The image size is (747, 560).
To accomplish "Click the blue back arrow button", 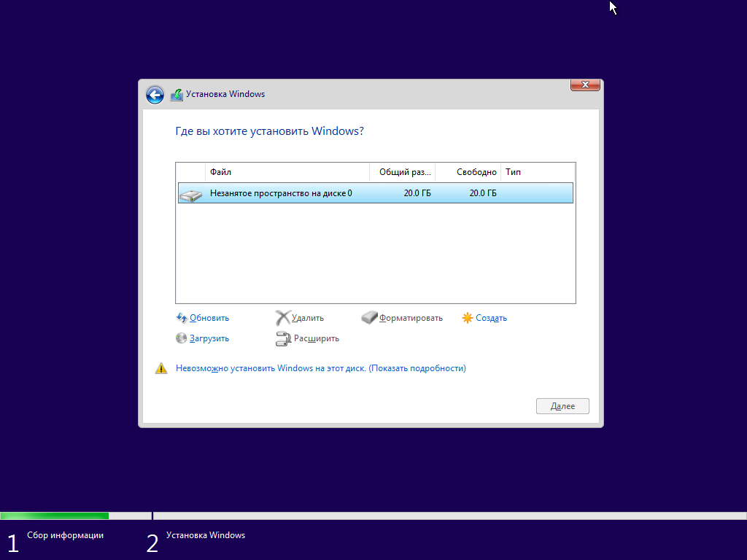I will [155, 95].
